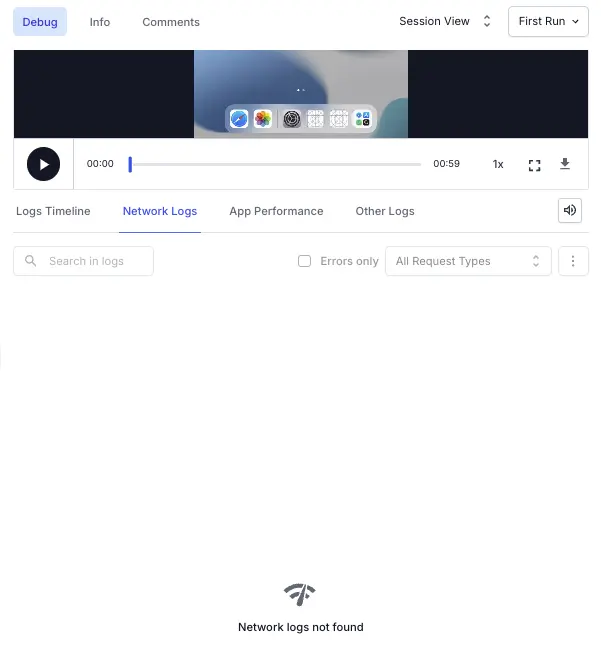Open the First Run dropdown
601x667 pixels.
tap(548, 21)
